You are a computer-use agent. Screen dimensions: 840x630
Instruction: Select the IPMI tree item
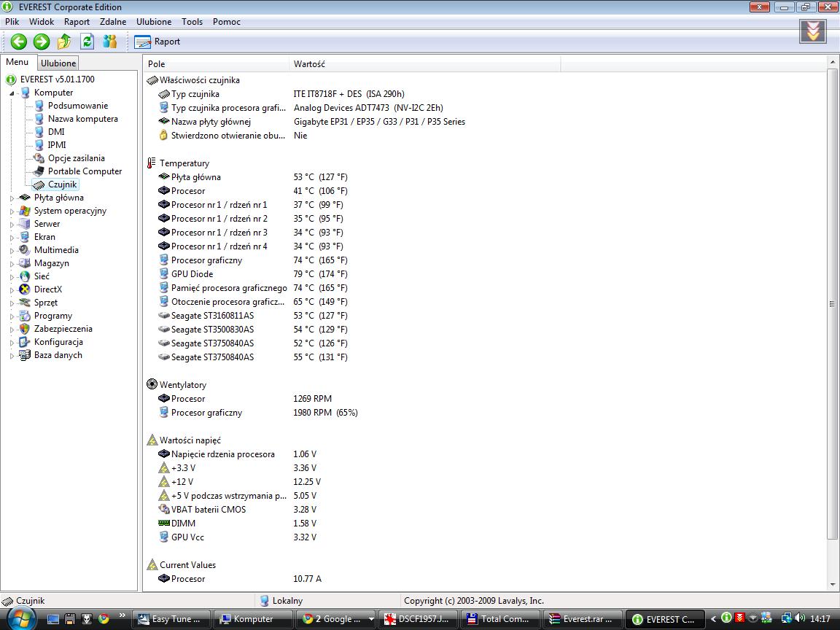tap(57, 145)
